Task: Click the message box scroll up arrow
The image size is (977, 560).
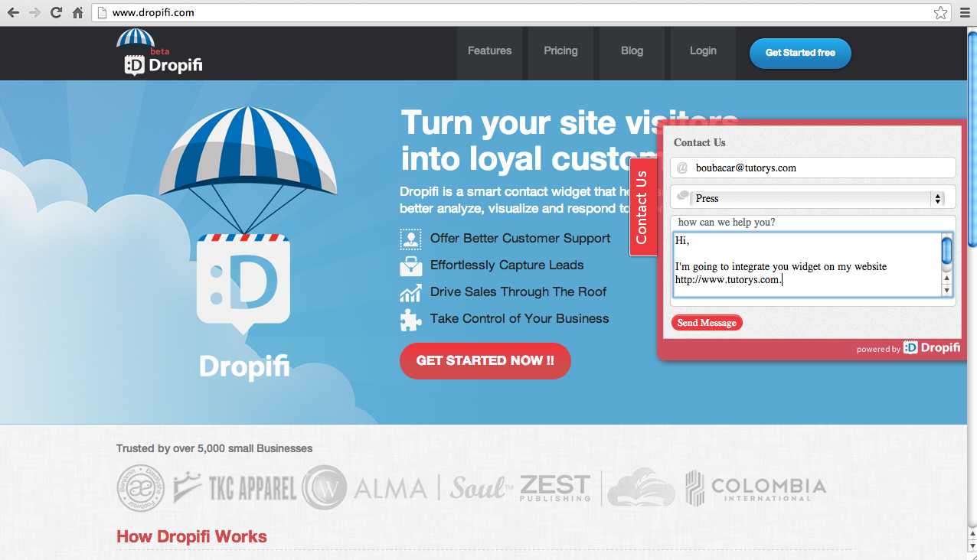Action: [x=947, y=278]
